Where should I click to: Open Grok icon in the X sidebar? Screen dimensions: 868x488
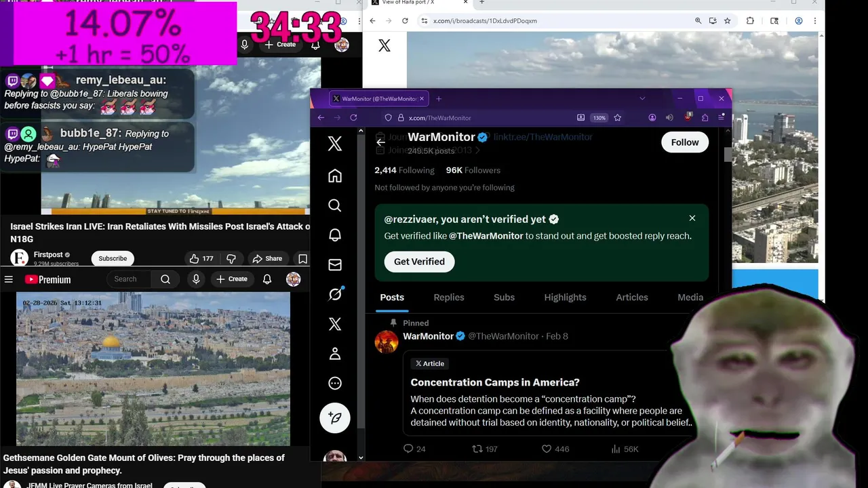tap(335, 294)
